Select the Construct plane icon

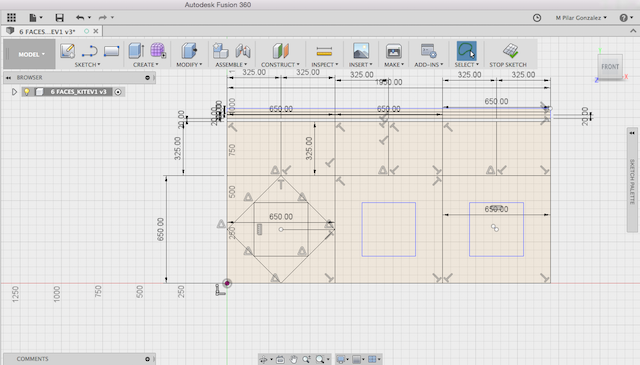(x=280, y=51)
